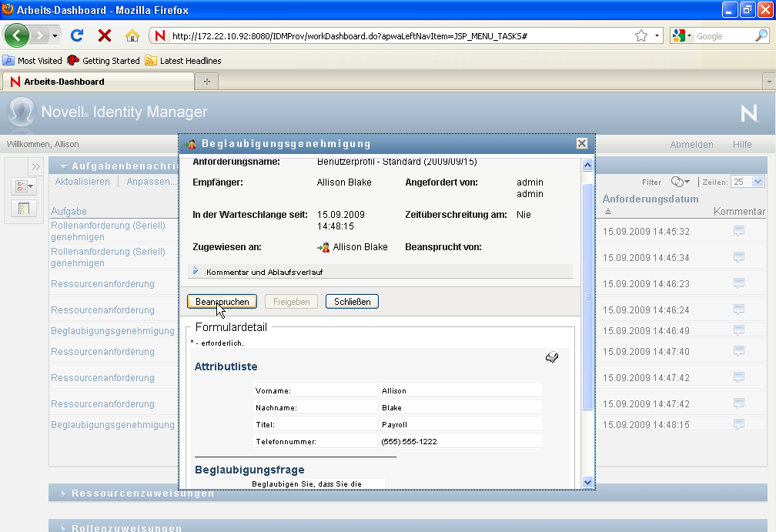Click the URL address bar
The width and height of the screenshot is (776, 532).
(x=401, y=35)
